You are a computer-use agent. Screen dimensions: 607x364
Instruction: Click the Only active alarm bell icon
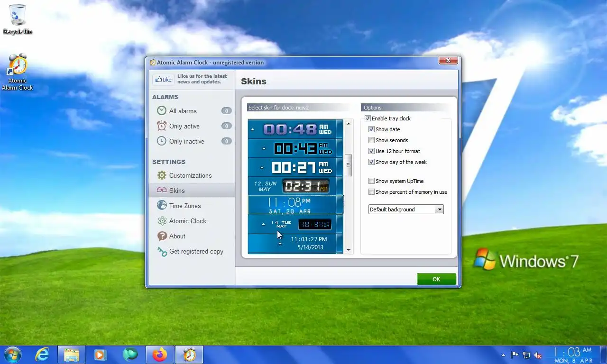pyautogui.click(x=162, y=126)
